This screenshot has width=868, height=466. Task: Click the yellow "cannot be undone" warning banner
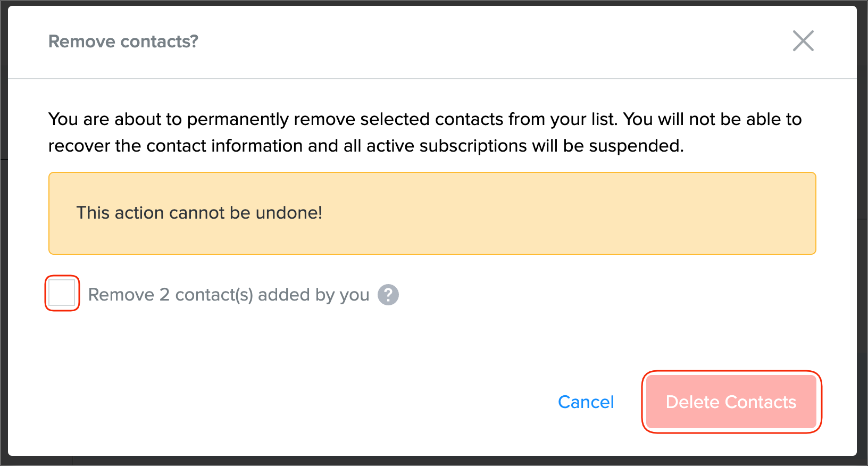[432, 213]
